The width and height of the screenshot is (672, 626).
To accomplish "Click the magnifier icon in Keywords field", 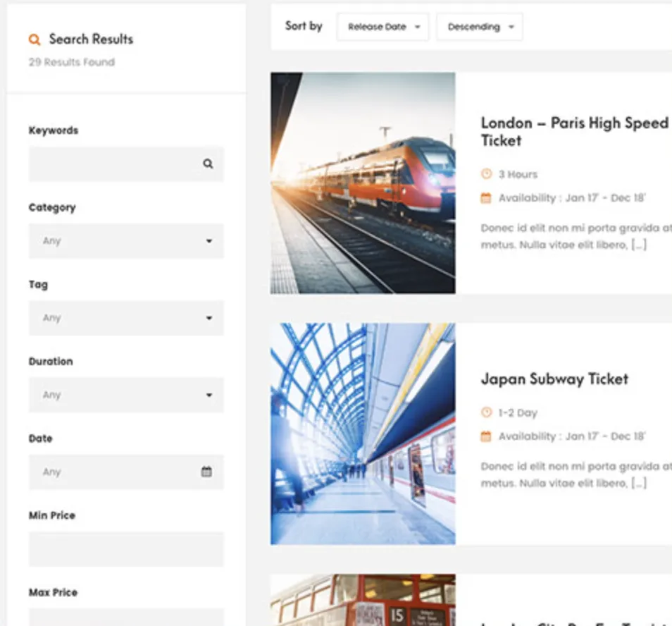I will coord(208,164).
